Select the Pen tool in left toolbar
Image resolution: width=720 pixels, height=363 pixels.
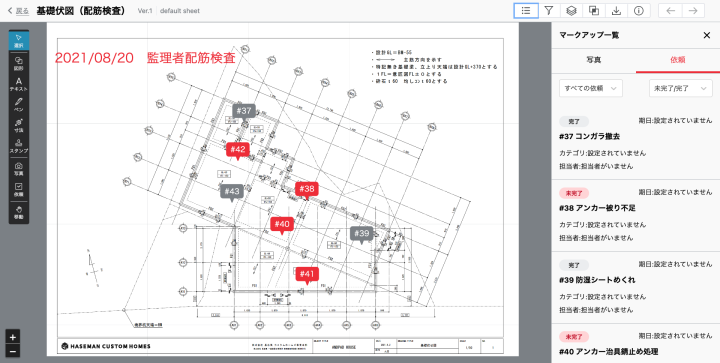coord(19,104)
